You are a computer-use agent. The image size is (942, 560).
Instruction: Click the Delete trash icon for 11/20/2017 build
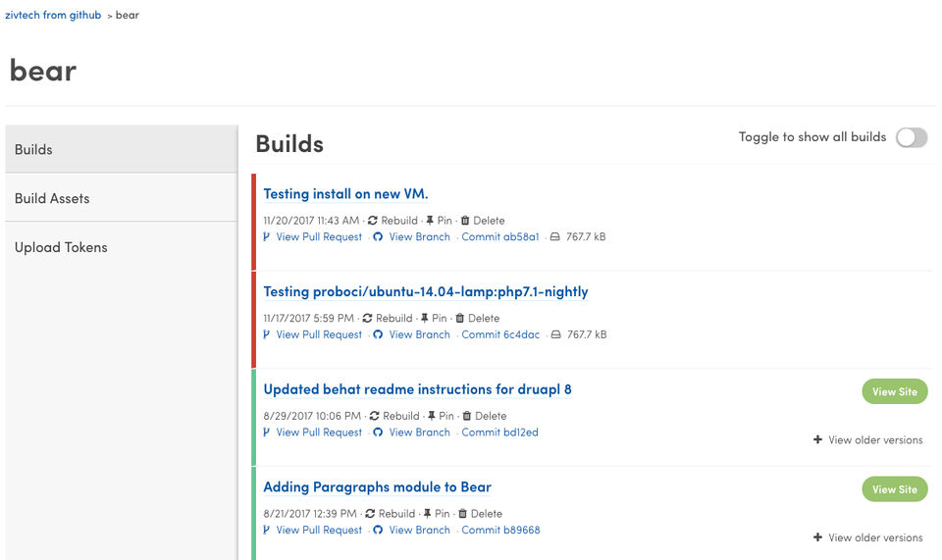[x=465, y=221]
